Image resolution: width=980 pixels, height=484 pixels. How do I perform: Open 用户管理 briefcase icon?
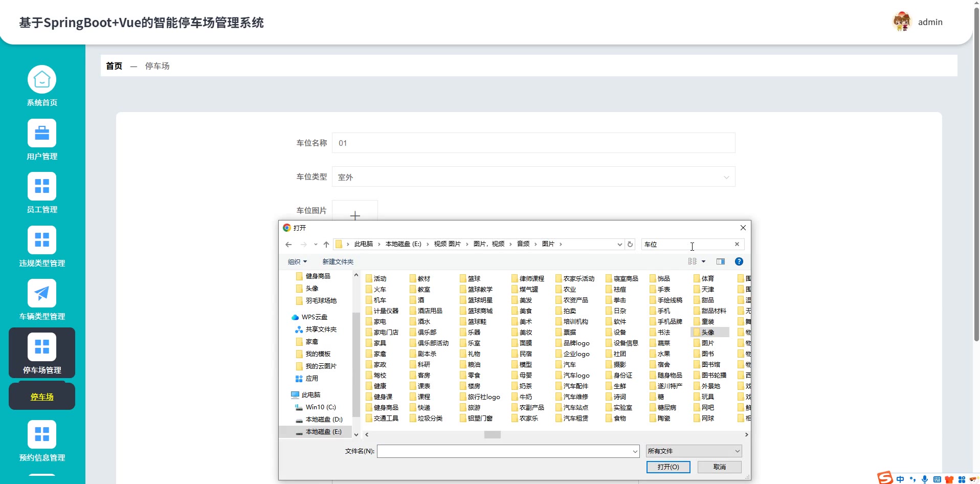(42, 134)
